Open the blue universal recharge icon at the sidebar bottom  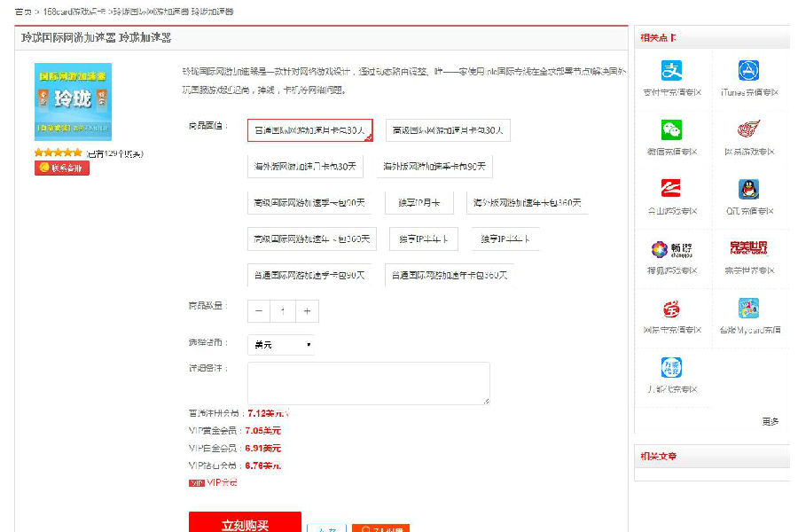[671, 367]
